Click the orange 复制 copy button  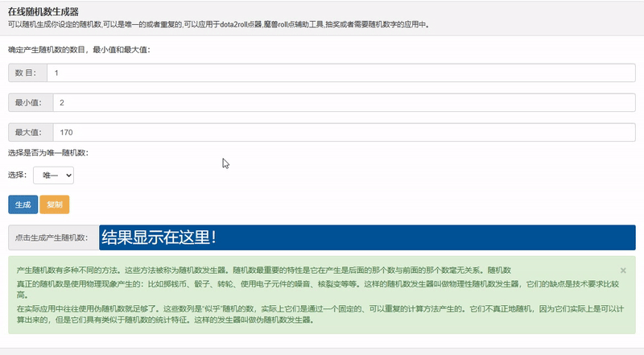click(55, 204)
